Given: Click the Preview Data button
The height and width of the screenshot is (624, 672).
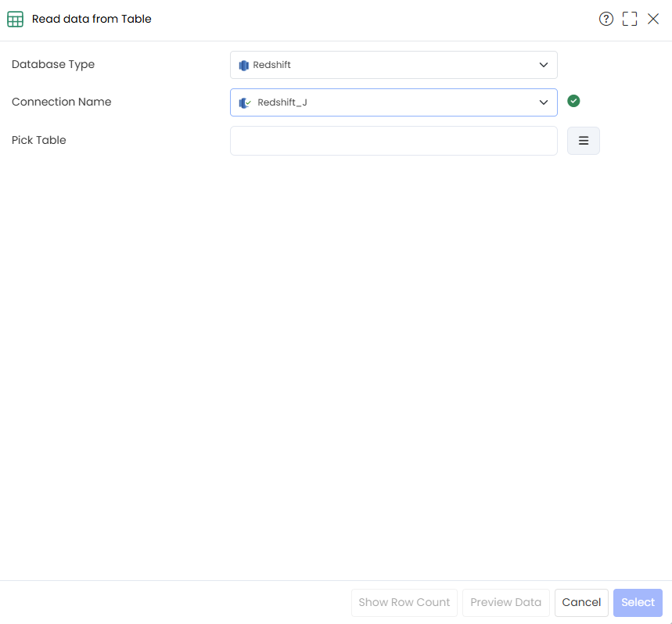Looking at the screenshot, I should (x=505, y=603).
